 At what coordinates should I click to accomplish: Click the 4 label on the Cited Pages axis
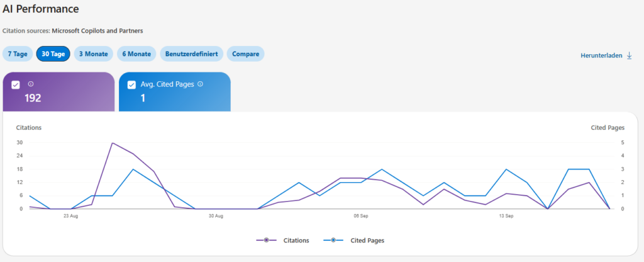pyautogui.click(x=623, y=156)
